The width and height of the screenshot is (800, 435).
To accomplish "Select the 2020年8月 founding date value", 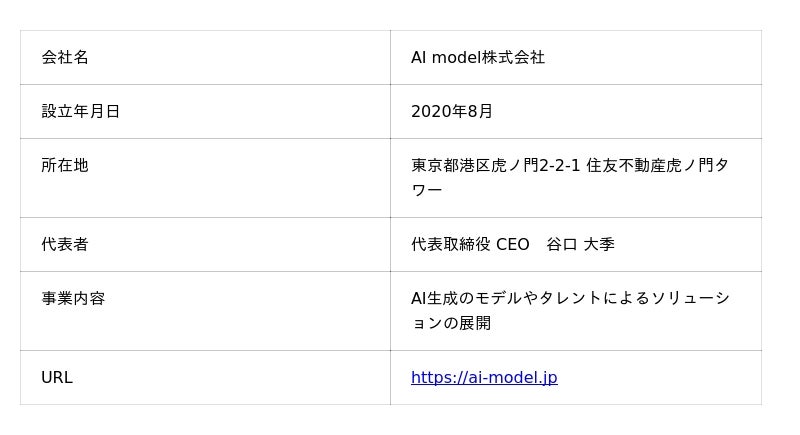I will pos(452,112).
